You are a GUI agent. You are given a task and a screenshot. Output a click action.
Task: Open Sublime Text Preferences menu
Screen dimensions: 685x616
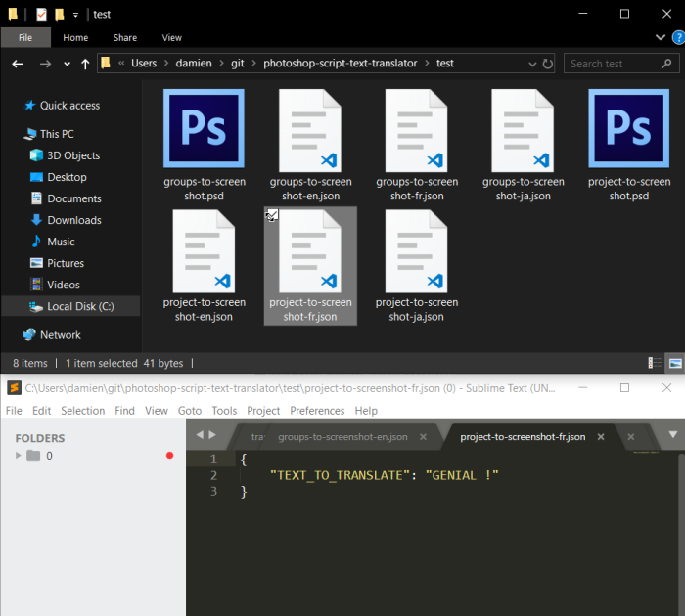click(x=317, y=411)
